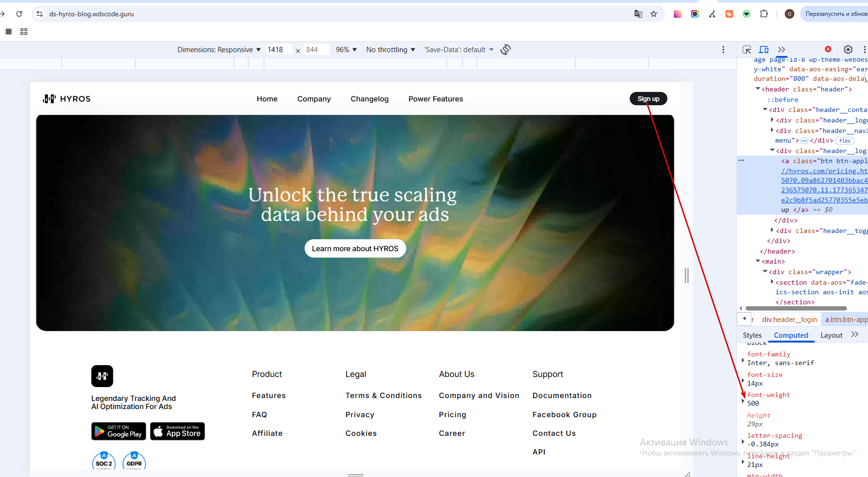
Task: Reload the page with the browser refresh button
Action: pos(19,14)
